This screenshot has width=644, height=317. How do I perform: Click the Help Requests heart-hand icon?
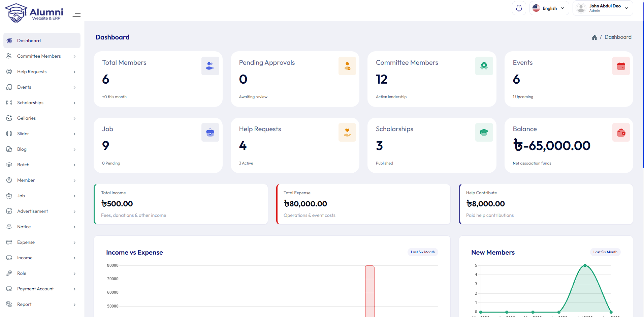(347, 132)
